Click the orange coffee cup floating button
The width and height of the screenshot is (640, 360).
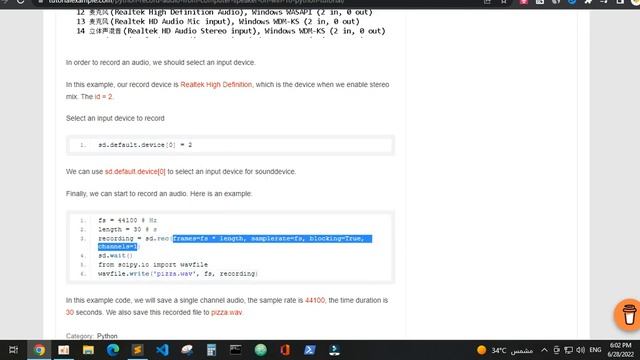[629, 315]
